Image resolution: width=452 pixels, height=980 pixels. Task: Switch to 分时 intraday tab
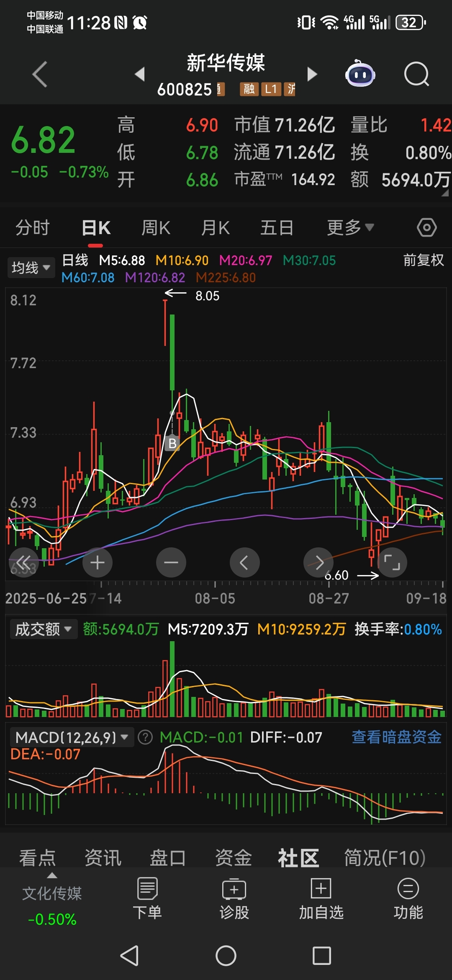(x=33, y=228)
